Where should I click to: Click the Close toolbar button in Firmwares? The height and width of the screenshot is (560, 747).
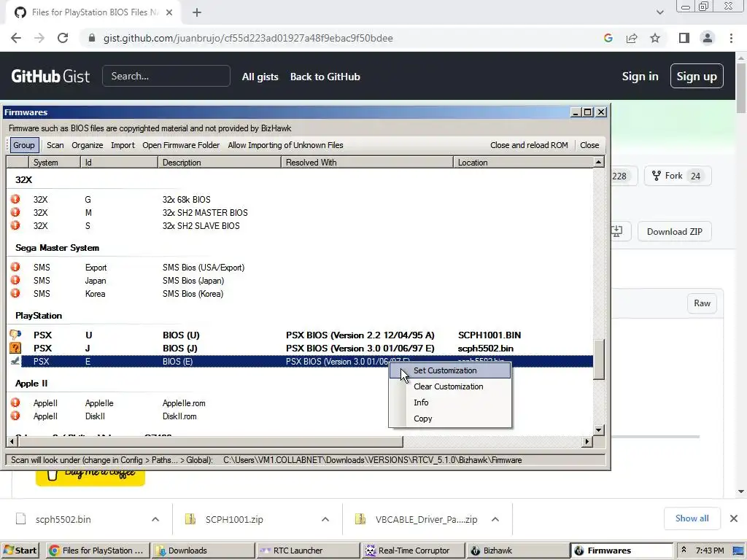(x=589, y=145)
